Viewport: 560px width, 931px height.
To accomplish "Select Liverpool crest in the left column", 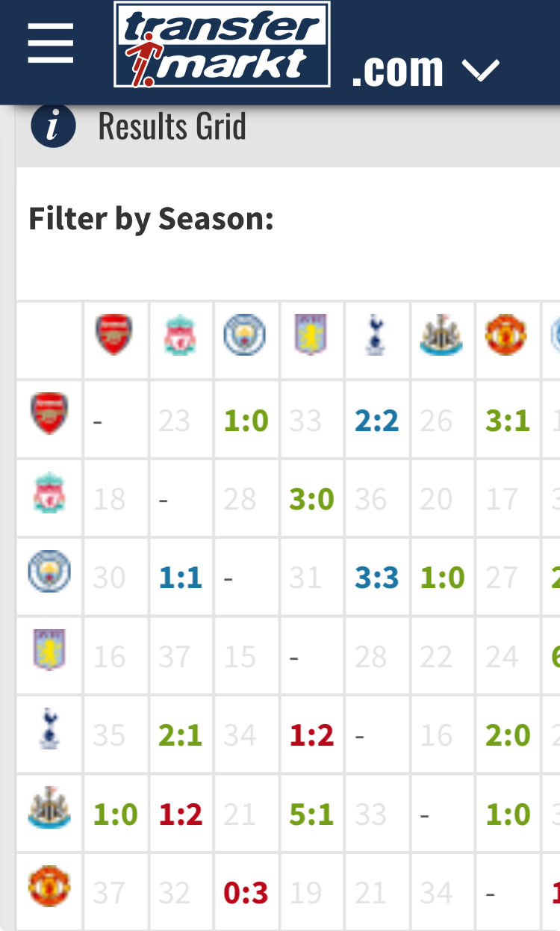I will tap(49, 492).
